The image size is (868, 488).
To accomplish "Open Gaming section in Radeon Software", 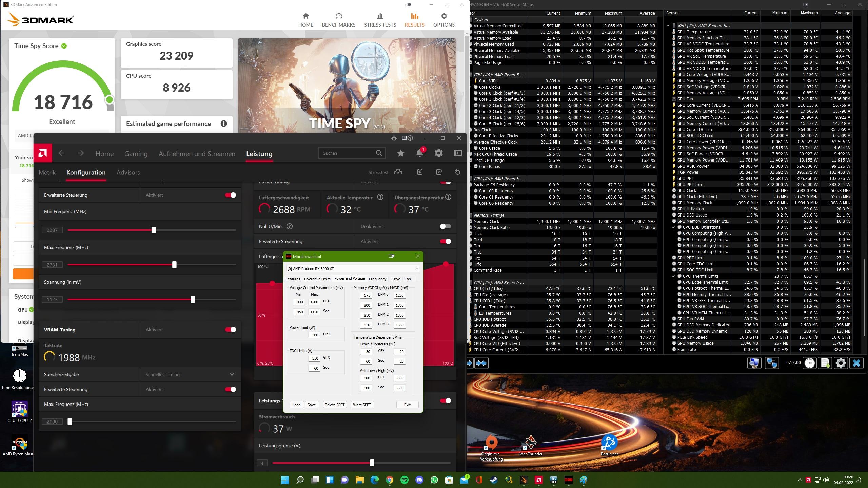I will [136, 154].
